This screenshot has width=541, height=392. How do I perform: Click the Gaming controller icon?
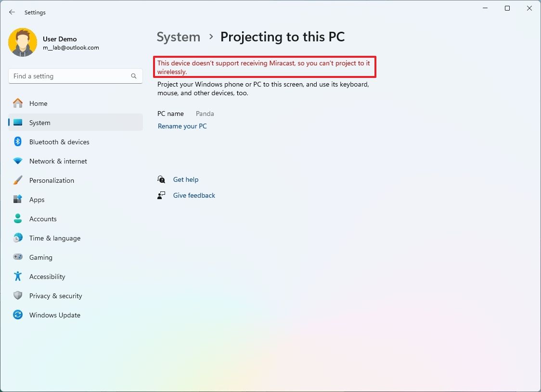pyautogui.click(x=18, y=257)
